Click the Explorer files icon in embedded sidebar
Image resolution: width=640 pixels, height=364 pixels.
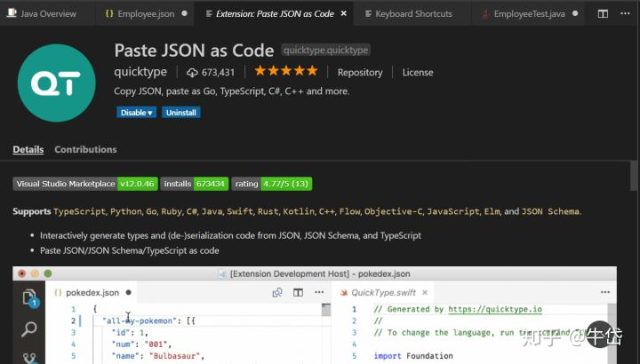30,298
